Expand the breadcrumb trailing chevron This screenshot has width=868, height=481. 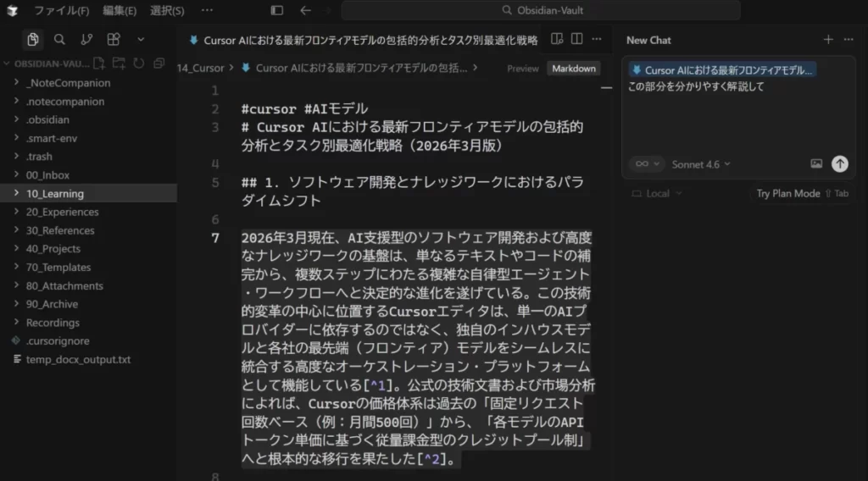click(x=476, y=68)
